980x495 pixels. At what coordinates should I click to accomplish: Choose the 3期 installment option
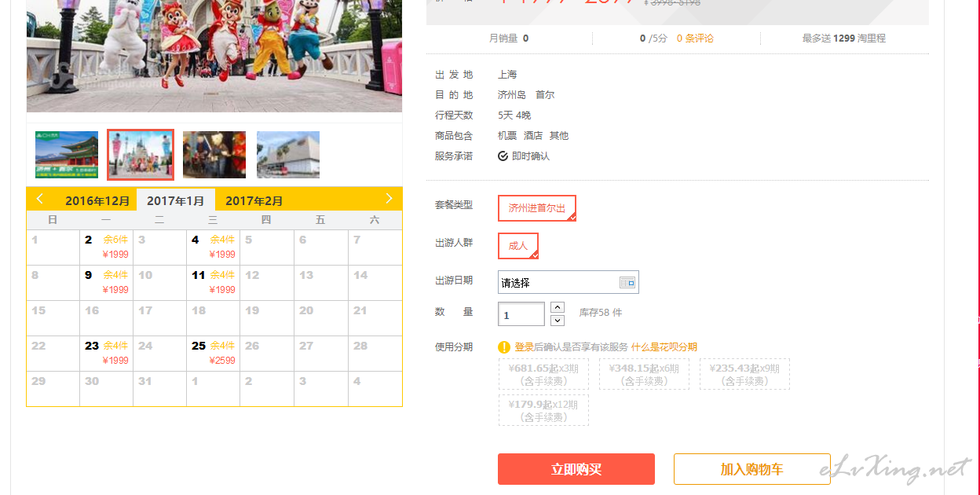tap(543, 374)
